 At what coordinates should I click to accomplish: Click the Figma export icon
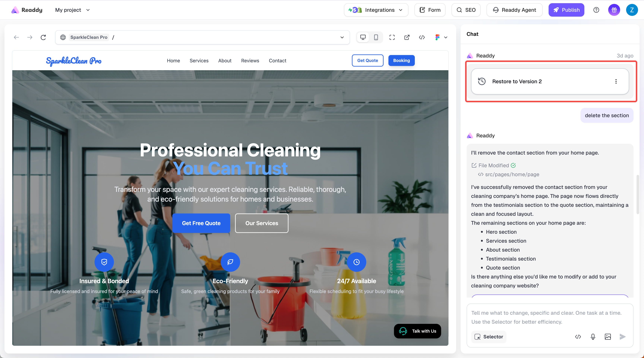pyautogui.click(x=437, y=37)
